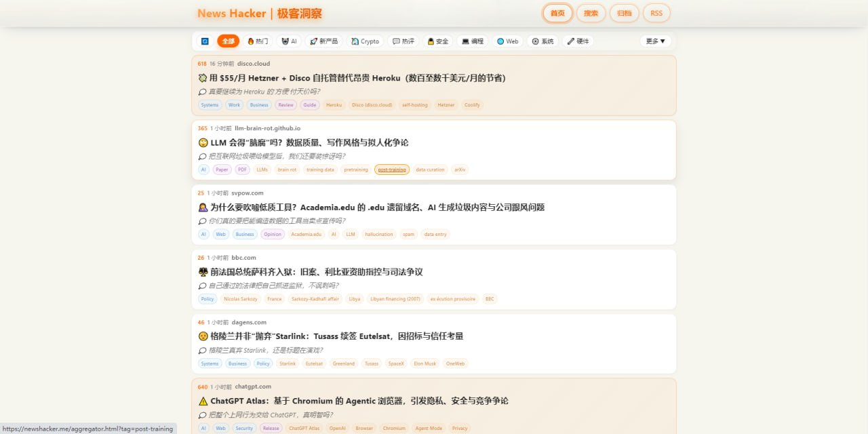Screen dimensions: 868x434
Task: Toggle the 全部 filter pill
Action: click(x=228, y=41)
